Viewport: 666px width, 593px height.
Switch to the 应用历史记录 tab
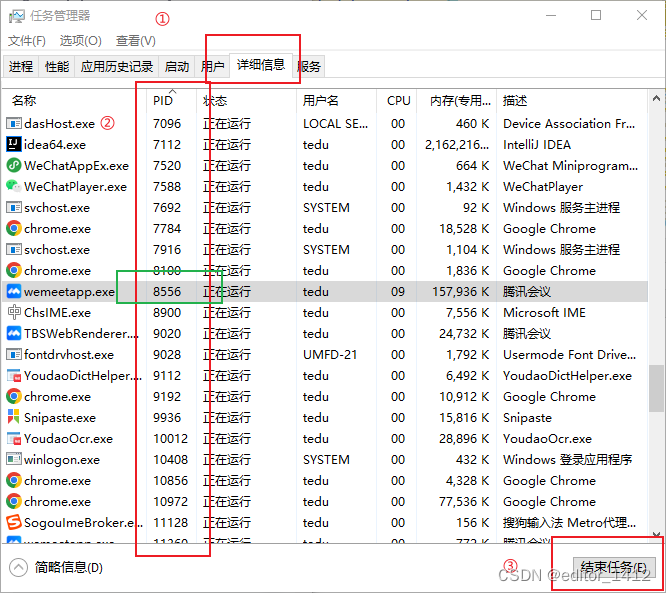pyautogui.click(x=117, y=66)
